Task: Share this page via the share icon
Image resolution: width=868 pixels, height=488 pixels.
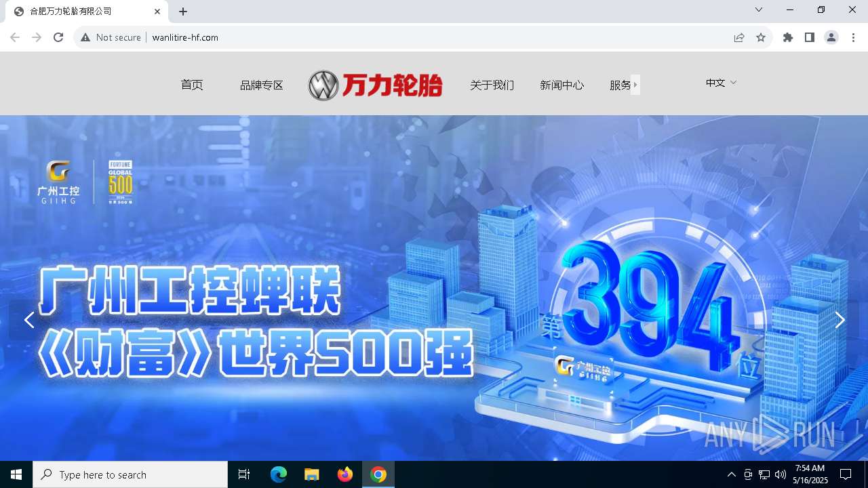Action: [739, 37]
